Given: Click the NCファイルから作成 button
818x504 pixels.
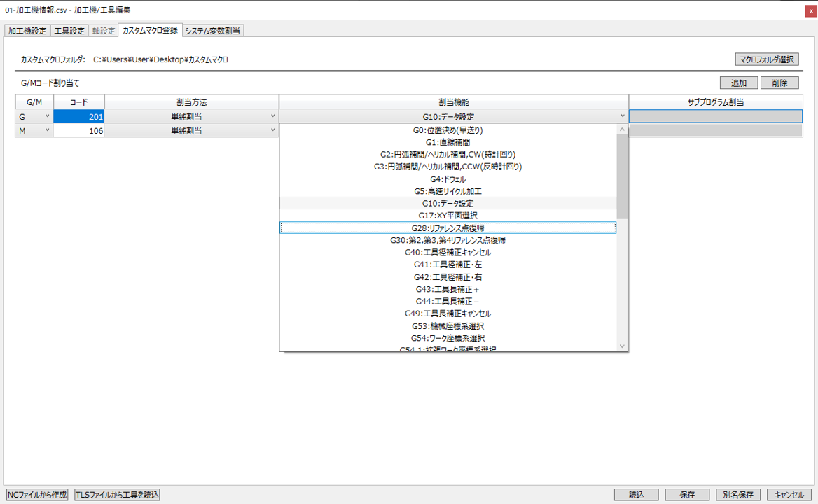Looking at the screenshot, I should [x=37, y=495].
